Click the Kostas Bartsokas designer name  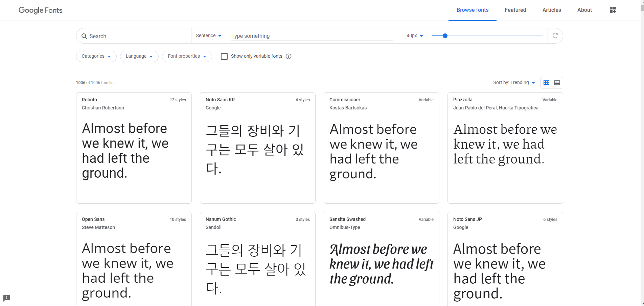coord(348,108)
